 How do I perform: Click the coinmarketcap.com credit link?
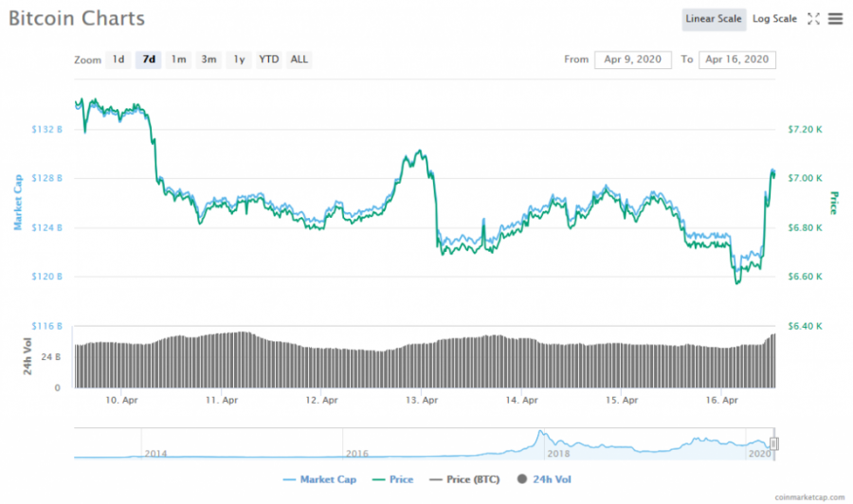pos(809,497)
